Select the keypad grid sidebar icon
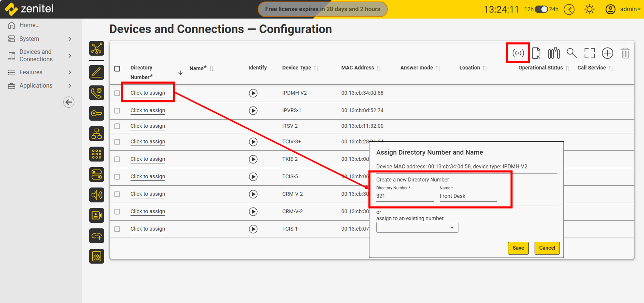644x303 pixels. click(97, 154)
